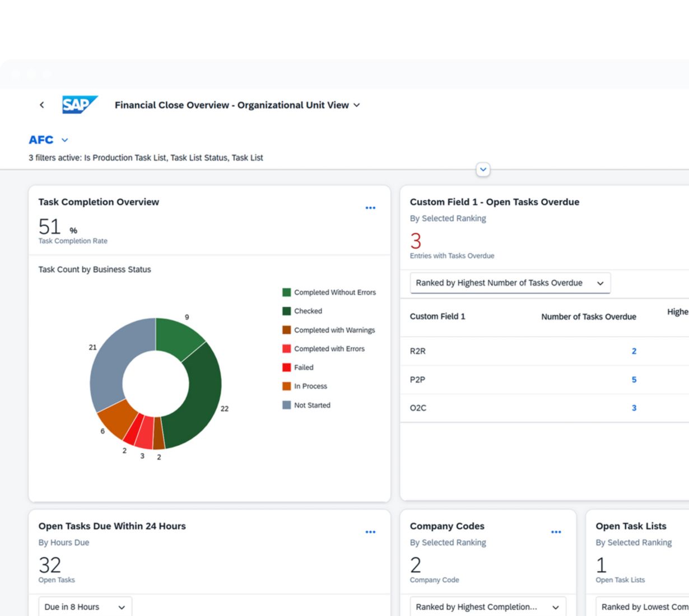This screenshot has width=689, height=616.
Task: Open Ranked by Highest Number of Tasks Overdue dropdown
Action: (x=510, y=283)
